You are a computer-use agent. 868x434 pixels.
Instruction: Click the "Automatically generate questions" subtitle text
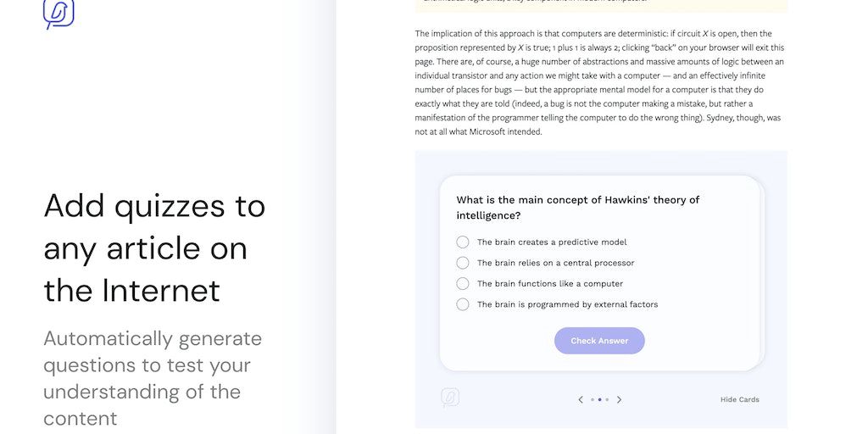(153, 378)
